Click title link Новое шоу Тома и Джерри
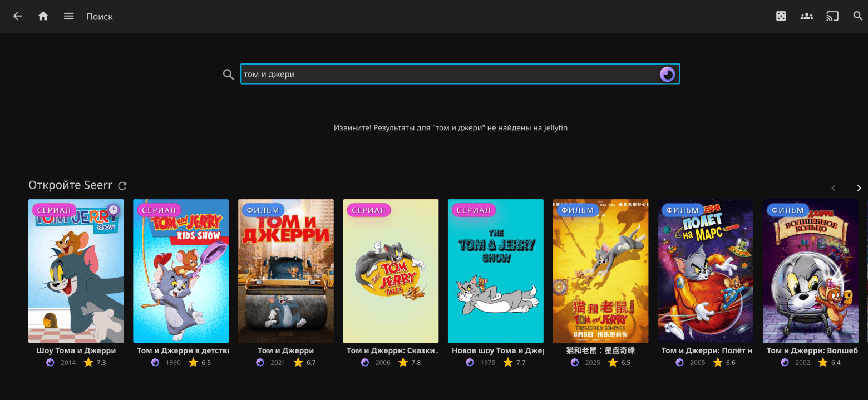Image resolution: width=868 pixels, height=400 pixels. (x=497, y=350)
